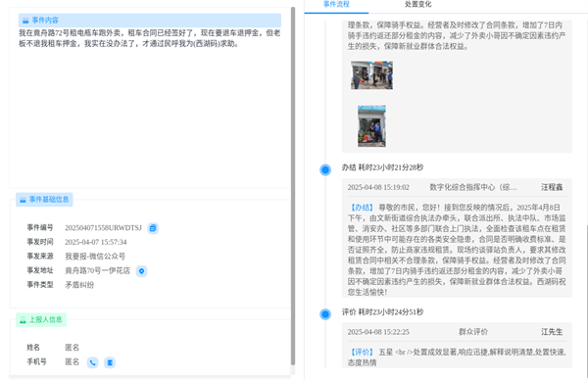Screen dimensions: 588x380
Task: Open the first street enforcement photo thumbnail
Action: click(372, 75)
